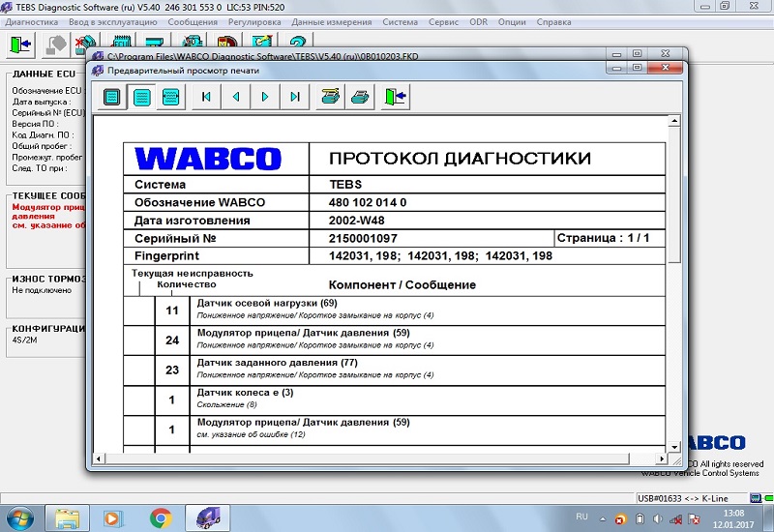Open clock showing 13:08
The width and height of the screenshot is (774, 532).
tap(733, 518)
